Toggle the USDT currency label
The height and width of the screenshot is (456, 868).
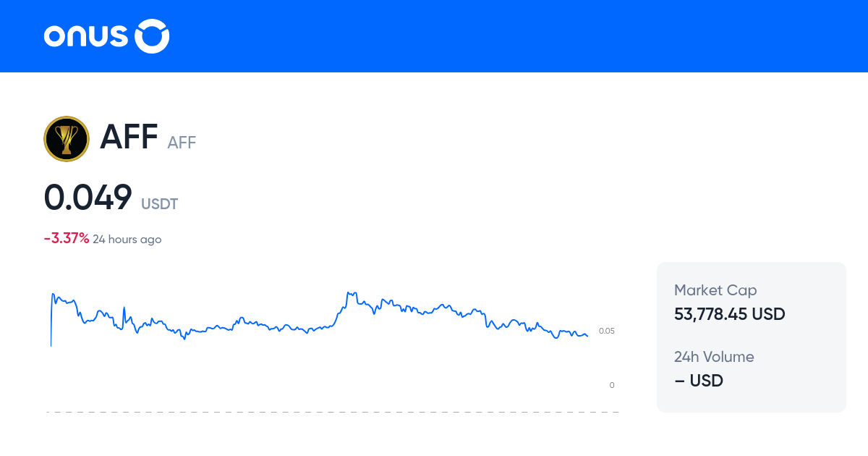click(159, 203)
